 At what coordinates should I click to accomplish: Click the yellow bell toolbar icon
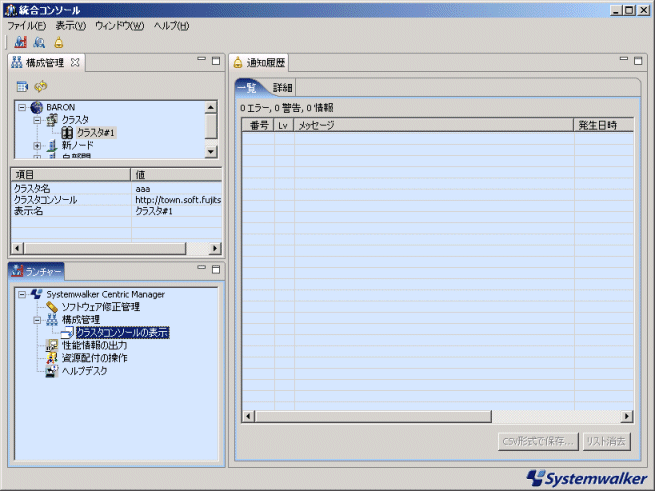point(59,42)
